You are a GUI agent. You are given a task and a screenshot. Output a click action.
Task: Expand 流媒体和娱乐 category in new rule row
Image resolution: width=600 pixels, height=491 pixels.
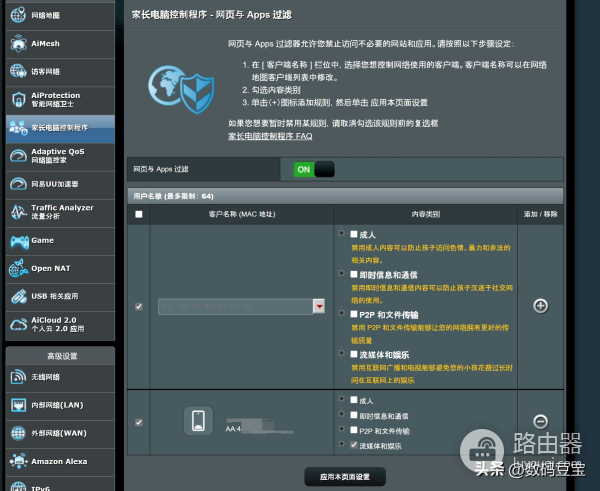[x=341, y=353]
